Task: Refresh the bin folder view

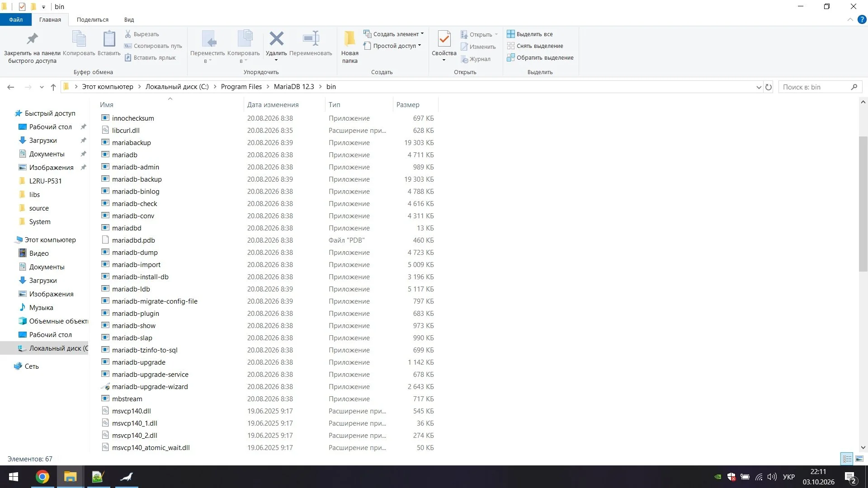Action: [768, 87]
